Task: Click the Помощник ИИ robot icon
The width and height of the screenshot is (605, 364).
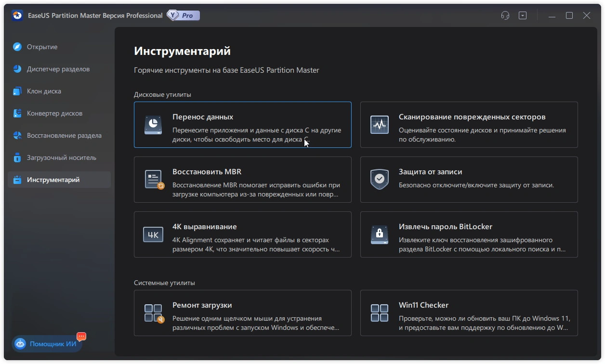Action: tap(20, 344)
